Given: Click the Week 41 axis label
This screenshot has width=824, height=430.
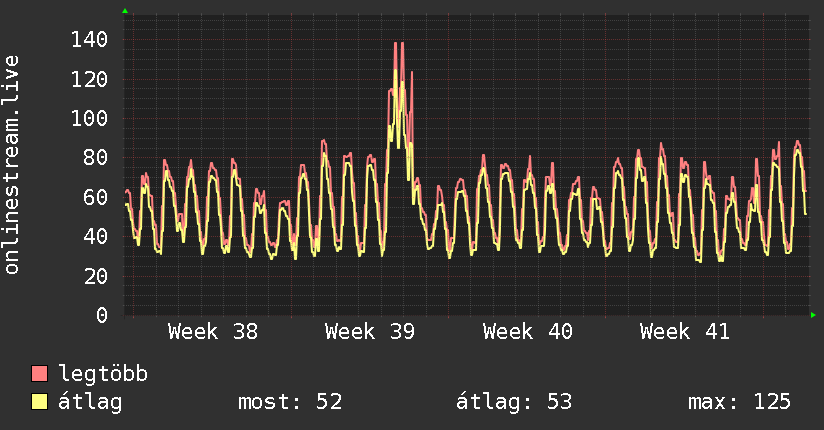Looking at the screenshot, I should 685,332.
